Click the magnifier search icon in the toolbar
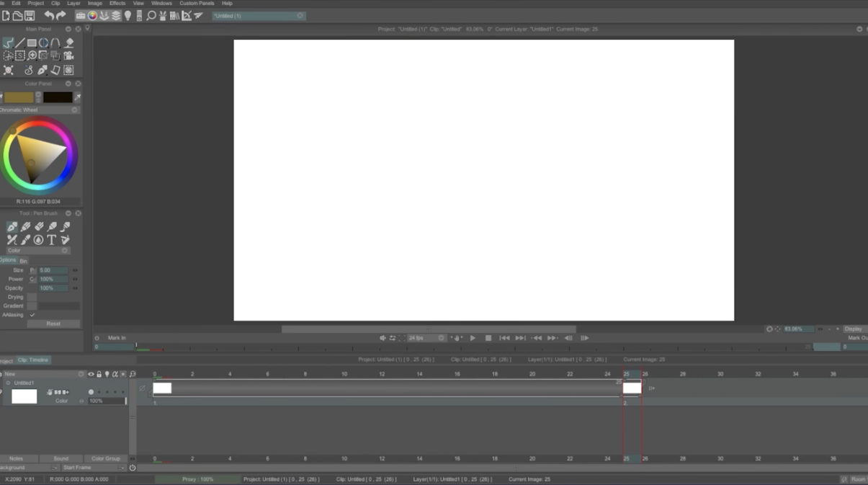Screen dimensions: 868x485 (151, 15)
